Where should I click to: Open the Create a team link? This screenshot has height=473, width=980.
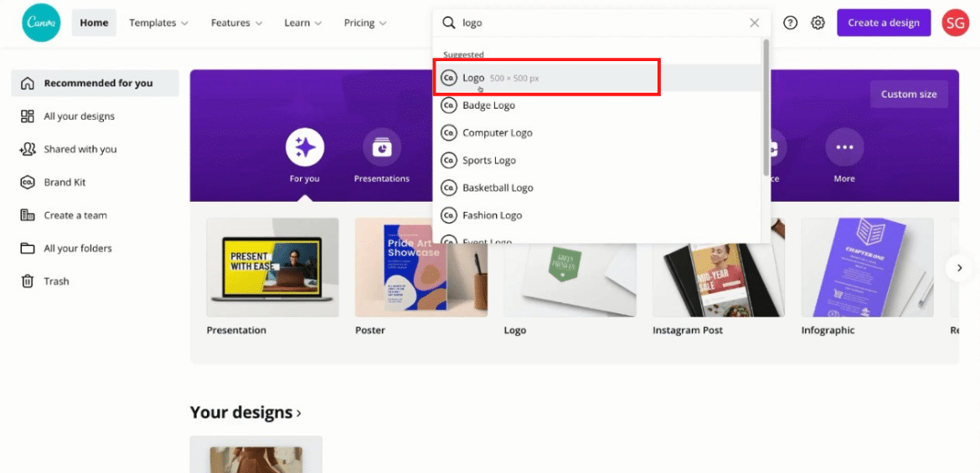(x=95, y=215)
